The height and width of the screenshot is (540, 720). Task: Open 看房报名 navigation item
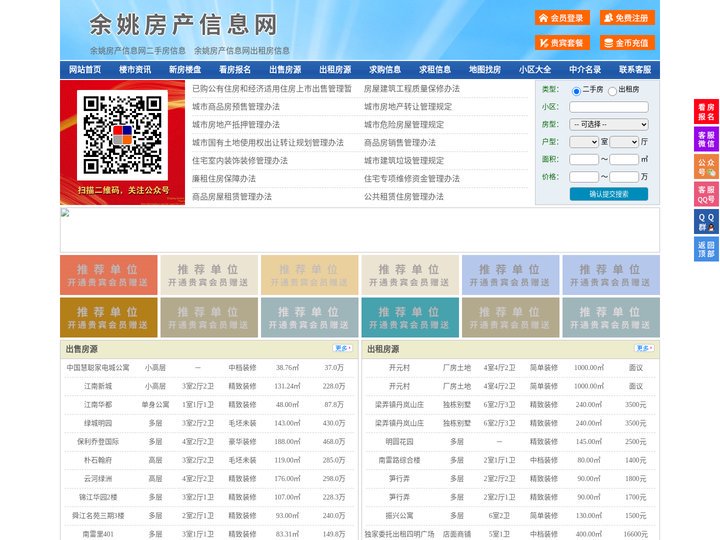point(235,70)
